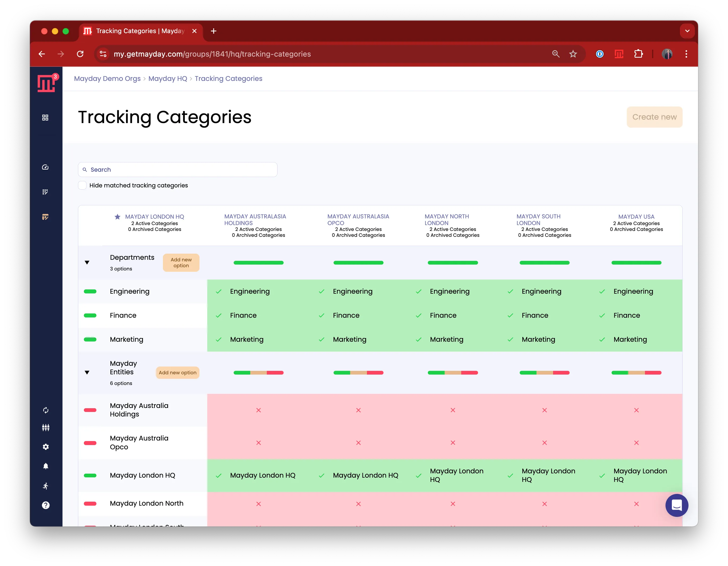Collapse the Mayday Entities category
Image resolution: width=728 pixels, height=566 pixels.
[87, 373]
